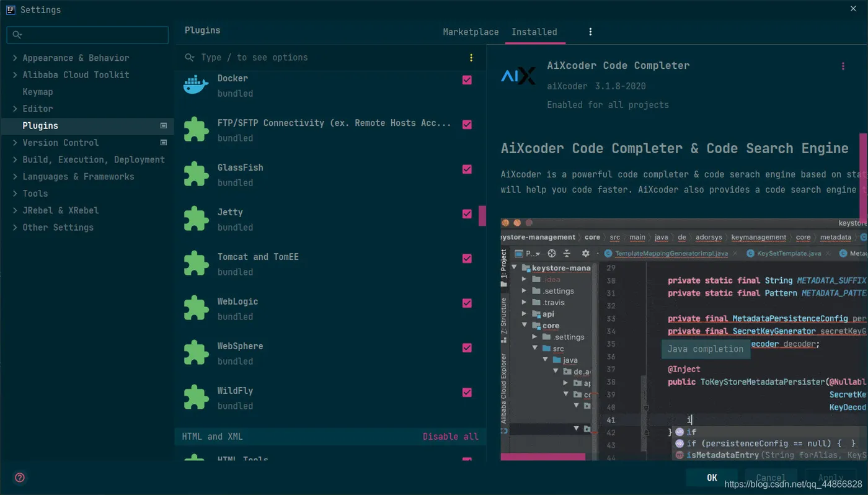Disable Tomcat and TomEE plugin checkbox
The image size is (868, 495).
point(467,259)
